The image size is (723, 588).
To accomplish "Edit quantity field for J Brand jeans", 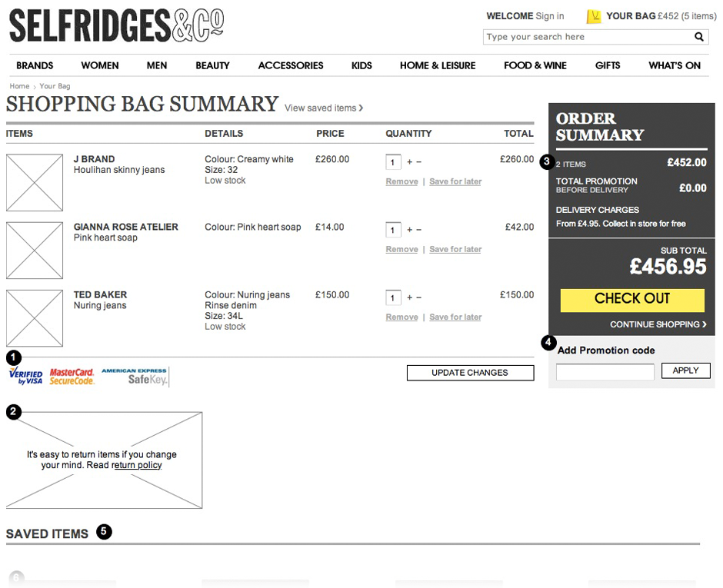I will (x=393, y=162).
